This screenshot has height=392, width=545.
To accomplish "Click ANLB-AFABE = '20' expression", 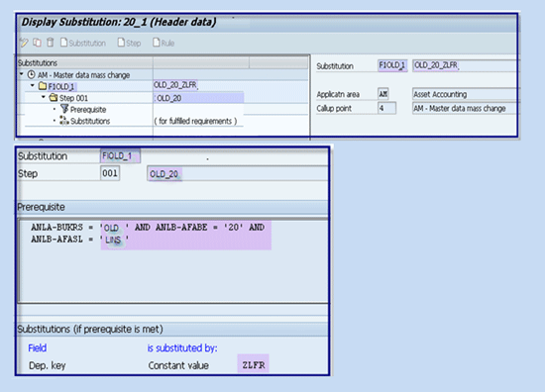I will click(x=199, y=227).
